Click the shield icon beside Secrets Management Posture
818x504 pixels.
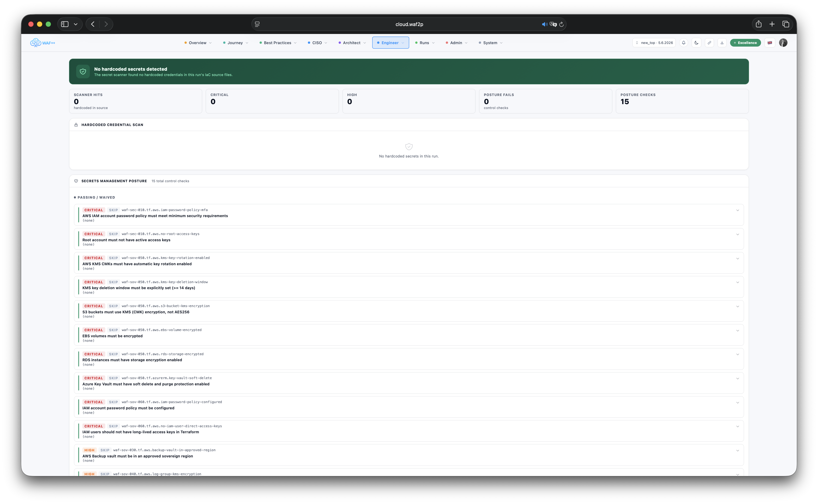[76, 181]
